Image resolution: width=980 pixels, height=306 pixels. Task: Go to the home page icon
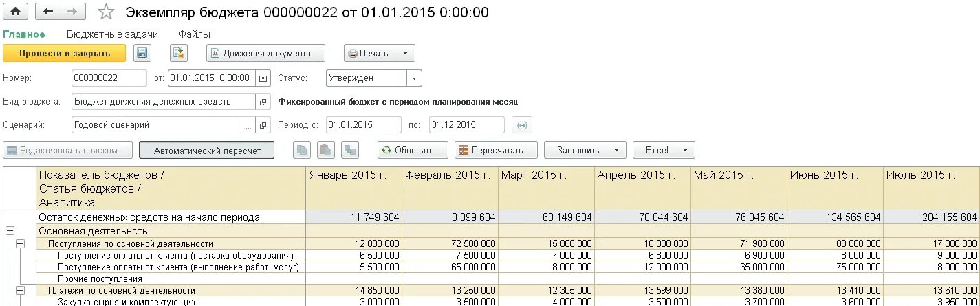[15, 12]
